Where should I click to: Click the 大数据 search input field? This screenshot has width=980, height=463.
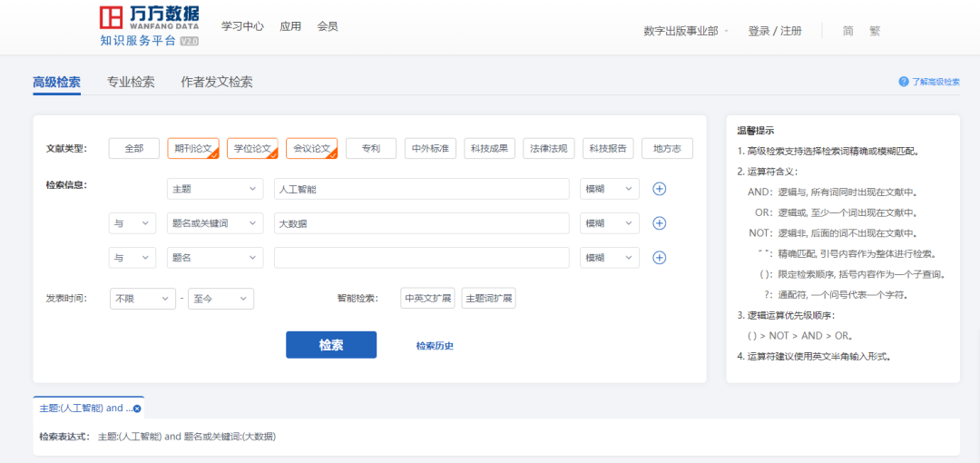pyautogui.click(x=422, y=223)
